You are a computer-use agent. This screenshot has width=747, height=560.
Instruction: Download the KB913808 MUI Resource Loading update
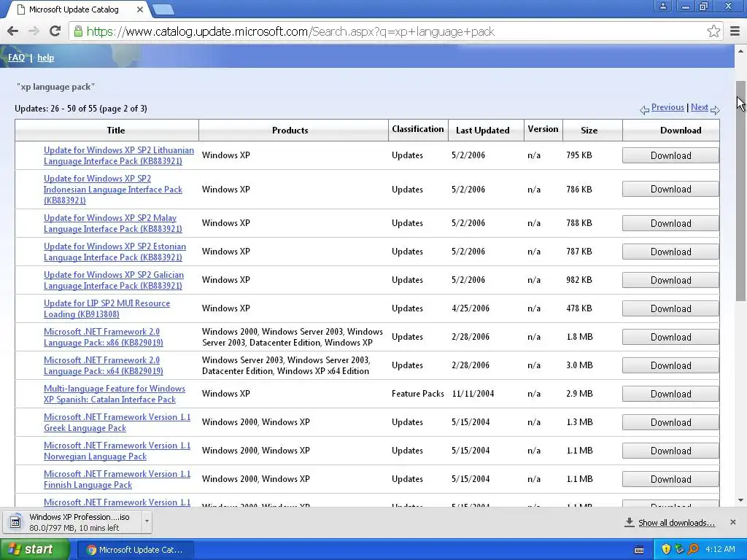pos(670,308)
